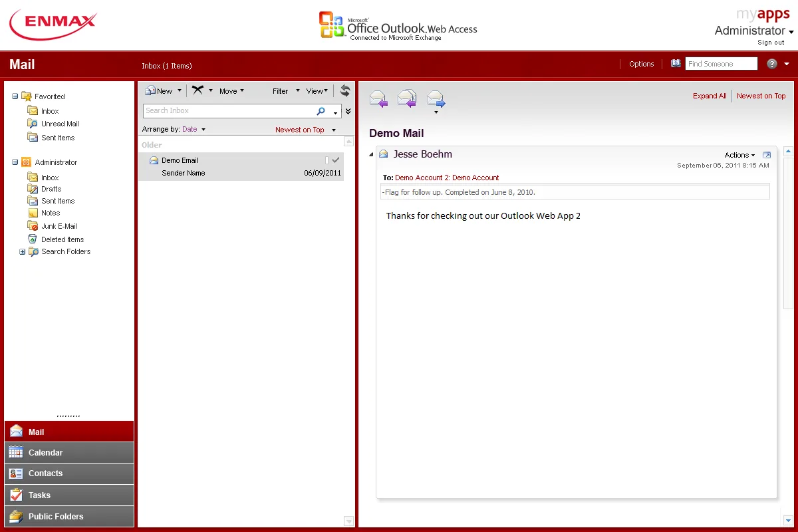Open the Help dropdown arrow
This screenshot has width=798, height=532.
point(787,65)
